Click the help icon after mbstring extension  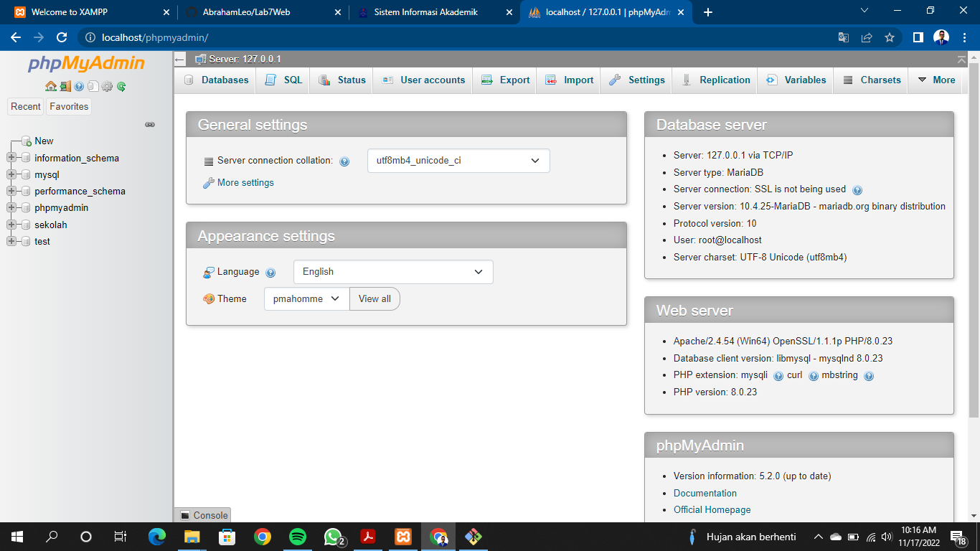click(x=869, y=376)
